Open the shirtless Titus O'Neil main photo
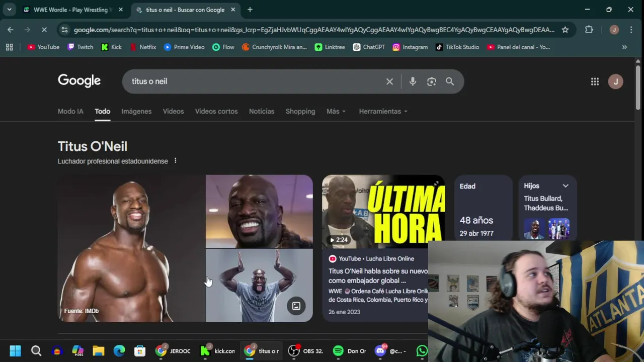This screenshot has height=362, width=644. 131,248
